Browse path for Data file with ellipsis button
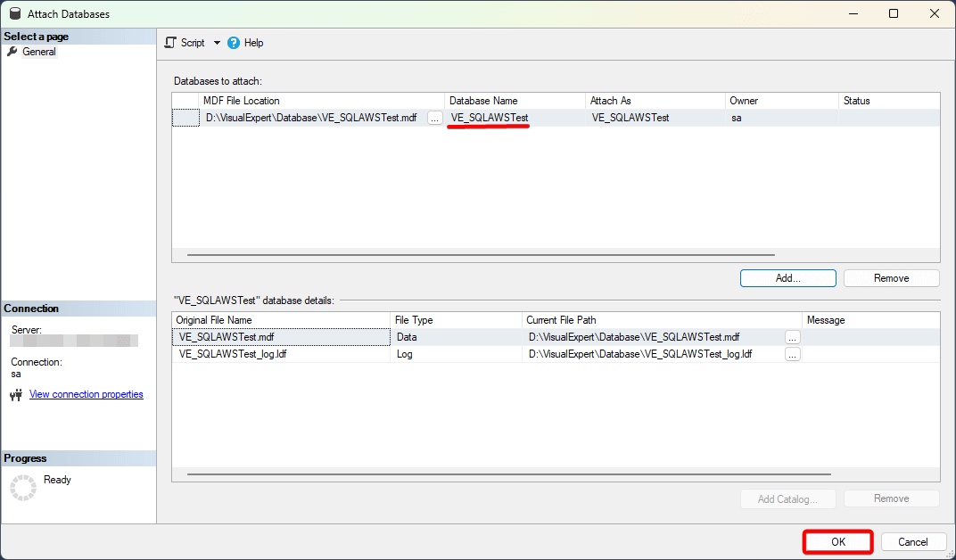This screenshot has height=560, width=956. click(x=793, y=338)
